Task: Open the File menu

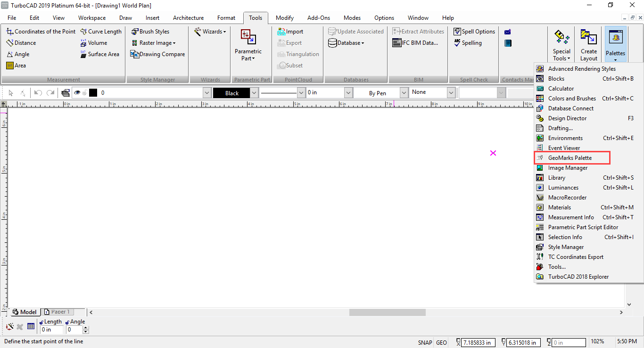Action: pos(12,18)
